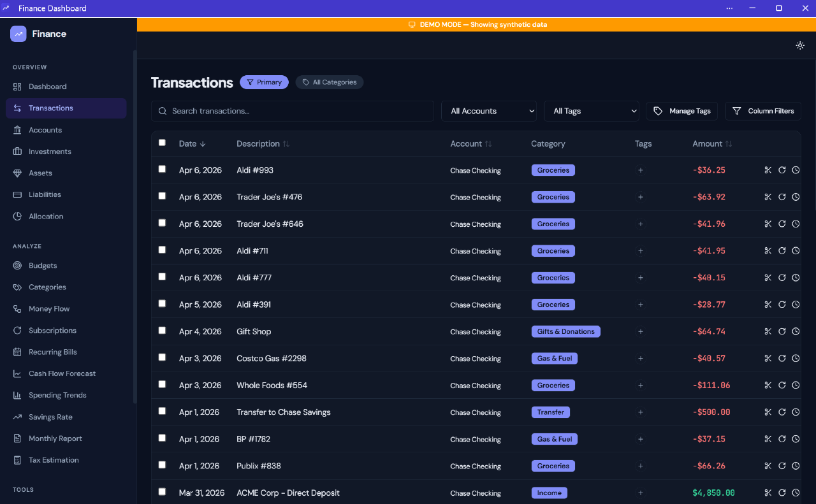
Task: Split the Aldi #993 transaction
Action: [768, 170]
